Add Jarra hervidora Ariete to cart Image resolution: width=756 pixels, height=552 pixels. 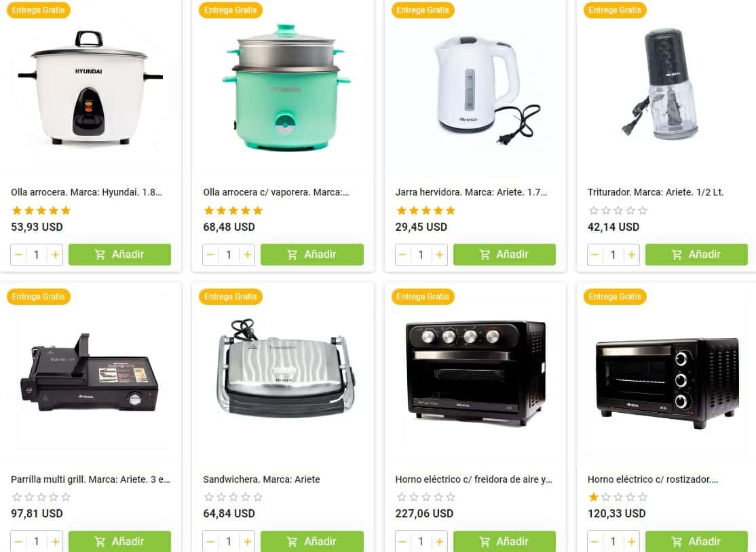pyautogui.click(x=504, y=255)
